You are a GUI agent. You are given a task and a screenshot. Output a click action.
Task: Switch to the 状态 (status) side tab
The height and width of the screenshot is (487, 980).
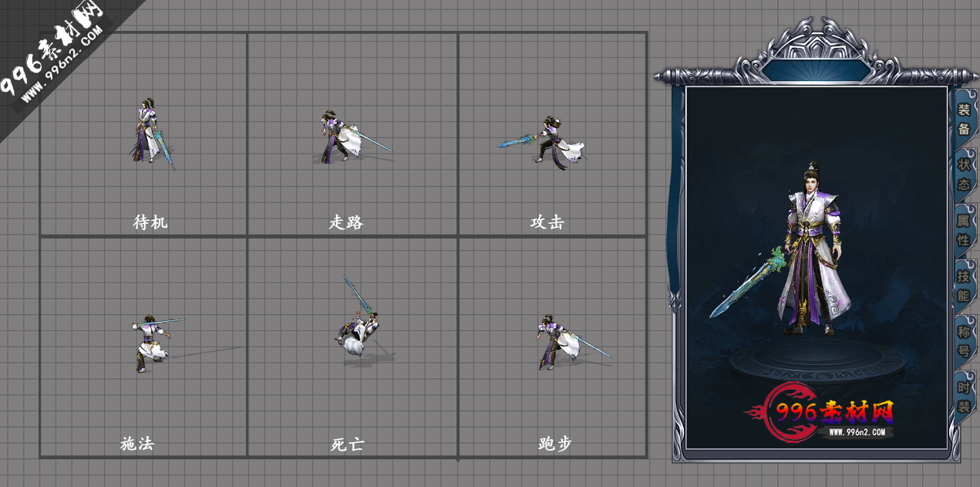(964, 174)
